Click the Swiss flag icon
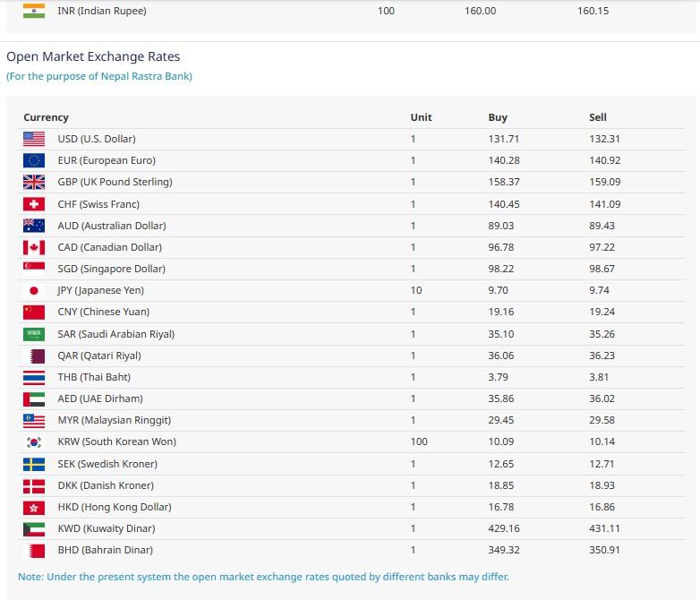The height and width of the screenshot is (600, 700). click(x=34, y=204)
